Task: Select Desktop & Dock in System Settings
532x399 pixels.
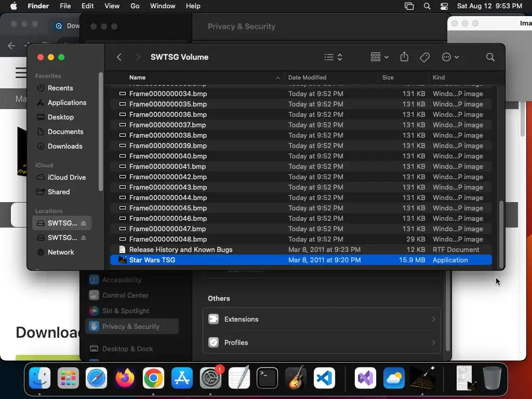Action: click(x=128, y=349)
